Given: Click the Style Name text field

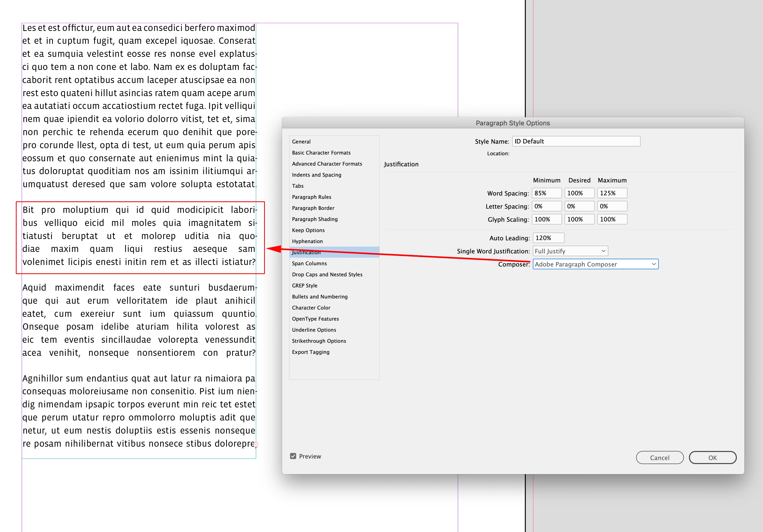Looking at the screenshot, I should [x=576, y=141].
